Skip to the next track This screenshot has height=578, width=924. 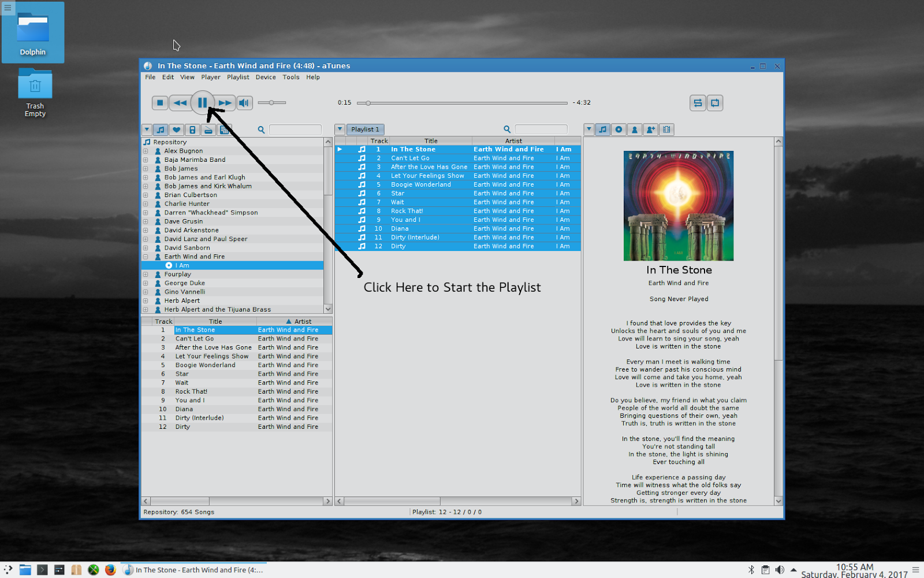(x=225, y=103)
